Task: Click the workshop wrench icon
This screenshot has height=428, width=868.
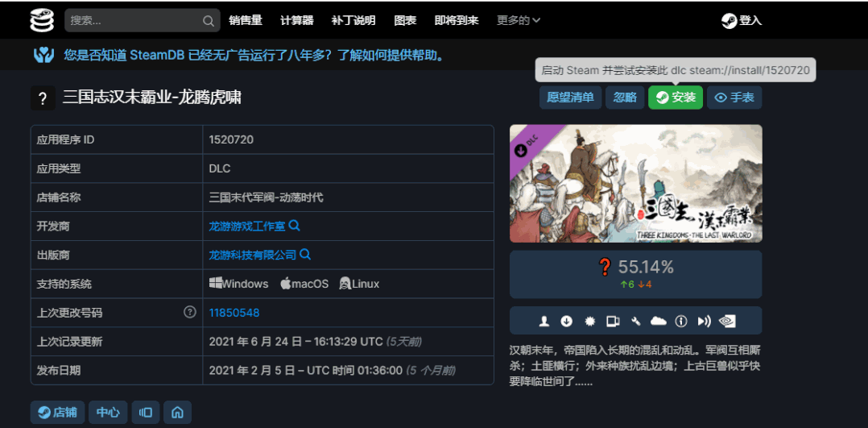Action: pyautogui.click(x=635, y=321)
